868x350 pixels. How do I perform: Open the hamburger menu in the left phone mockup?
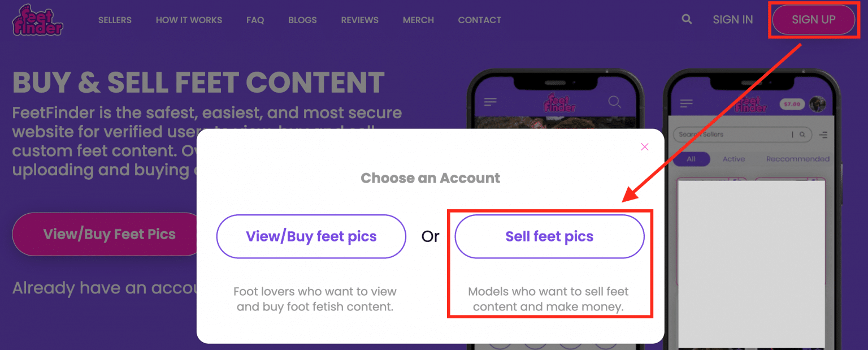coord(490,102)
